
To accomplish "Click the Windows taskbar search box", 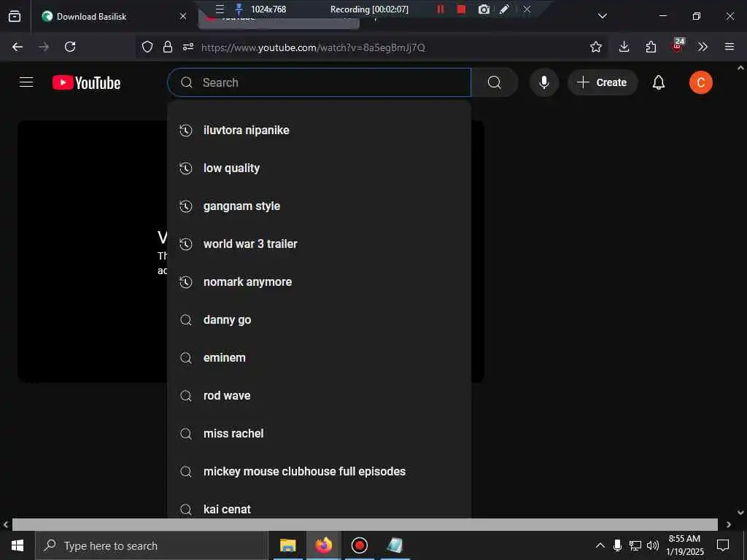I will pos(152,545).
